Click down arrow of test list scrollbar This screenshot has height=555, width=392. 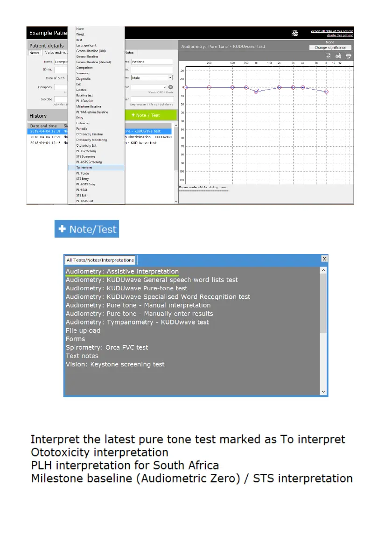point(323,392)
